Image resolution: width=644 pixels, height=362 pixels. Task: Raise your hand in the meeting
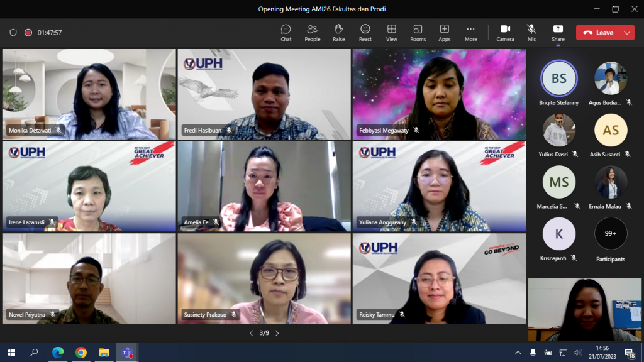339,33
